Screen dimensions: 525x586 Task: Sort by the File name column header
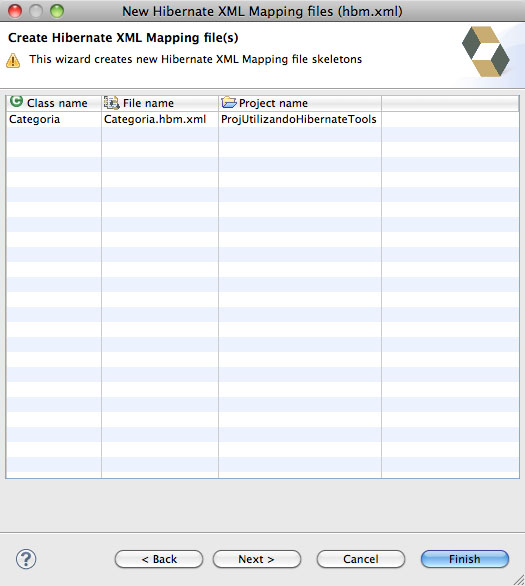coord(160,103)
